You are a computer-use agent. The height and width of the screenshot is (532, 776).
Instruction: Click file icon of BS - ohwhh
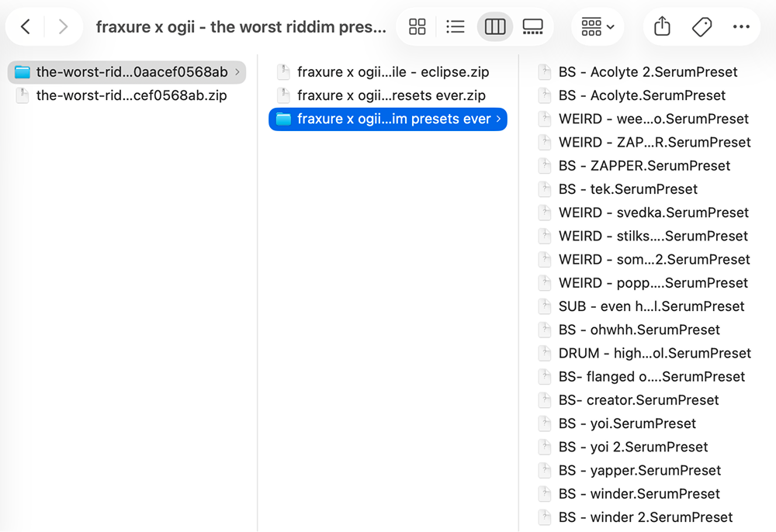tap(545, 330)
